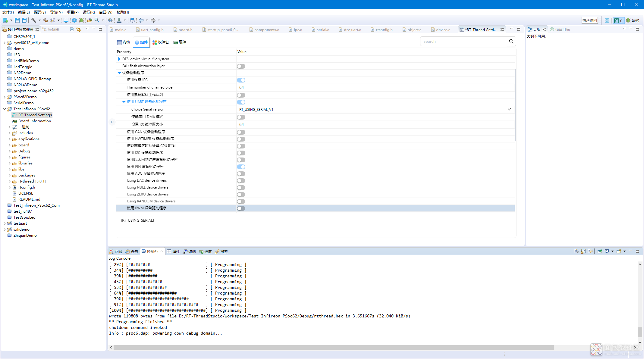Pin the console view
Viewport: 644px width, 359px height.
point(599,251)
